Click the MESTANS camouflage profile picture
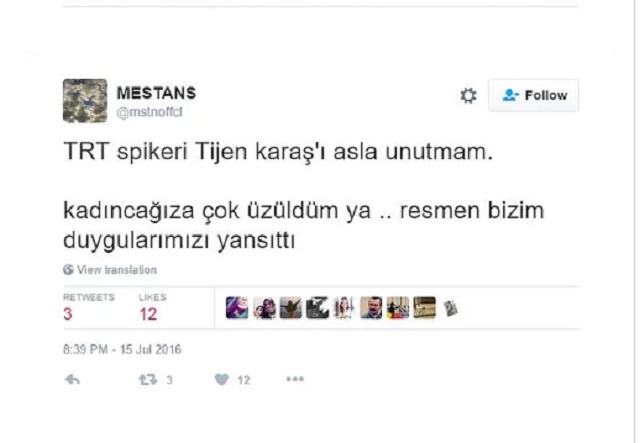The width and height of the screenshot is (640, 443). (x=85, y=100)
